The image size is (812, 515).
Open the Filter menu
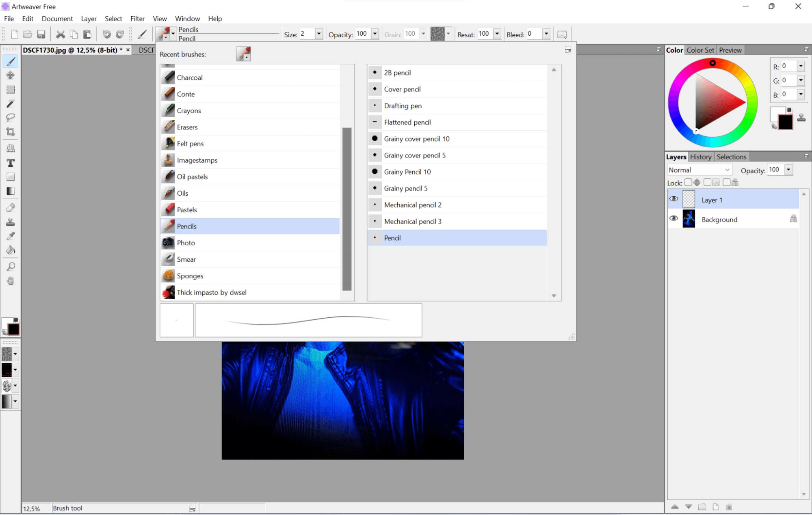point(137,19)
